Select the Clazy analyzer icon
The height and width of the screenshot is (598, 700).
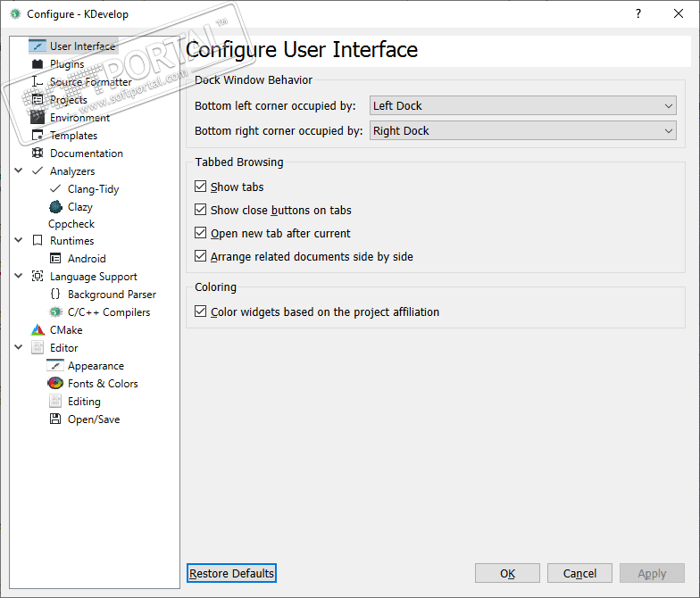(55, 206)
